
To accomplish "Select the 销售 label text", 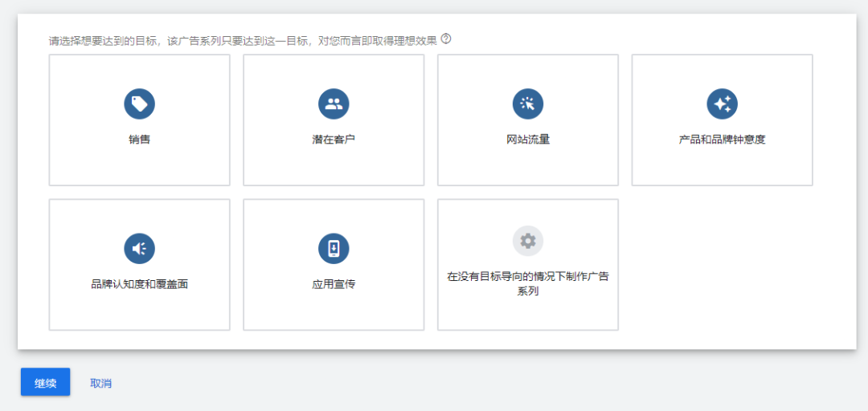I will pos(140,140).
